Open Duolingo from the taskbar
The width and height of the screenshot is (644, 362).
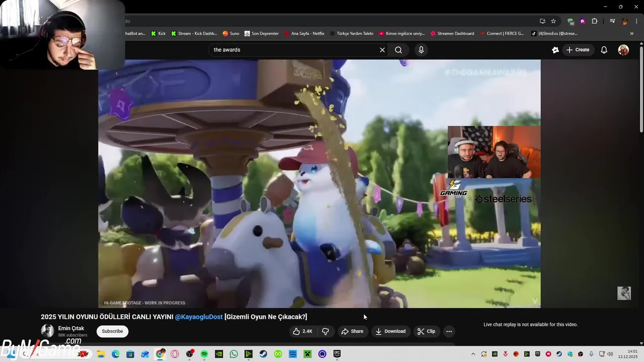(278, 354)
